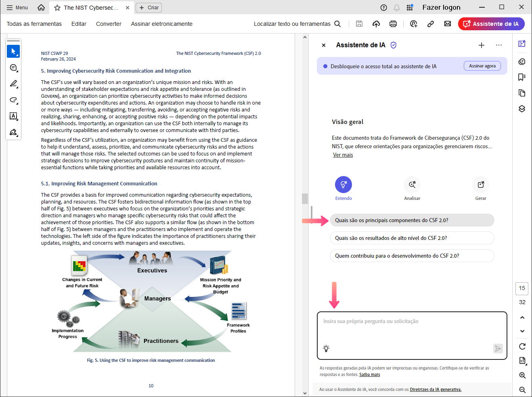Screen dimensions: 532x397
Task: Open the Editar menu
Action: coord(79,24)
